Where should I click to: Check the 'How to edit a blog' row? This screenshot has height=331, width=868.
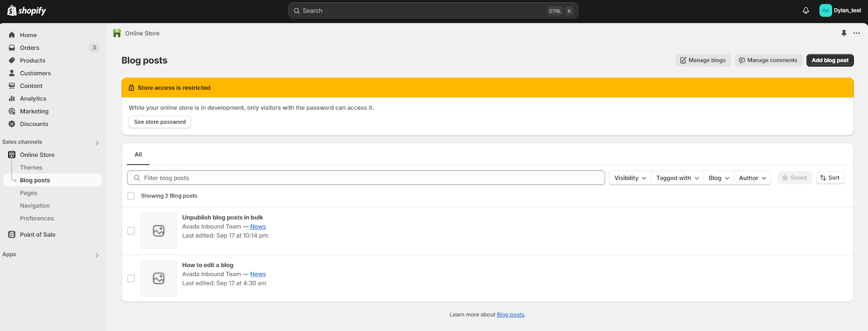click(131, 278)
